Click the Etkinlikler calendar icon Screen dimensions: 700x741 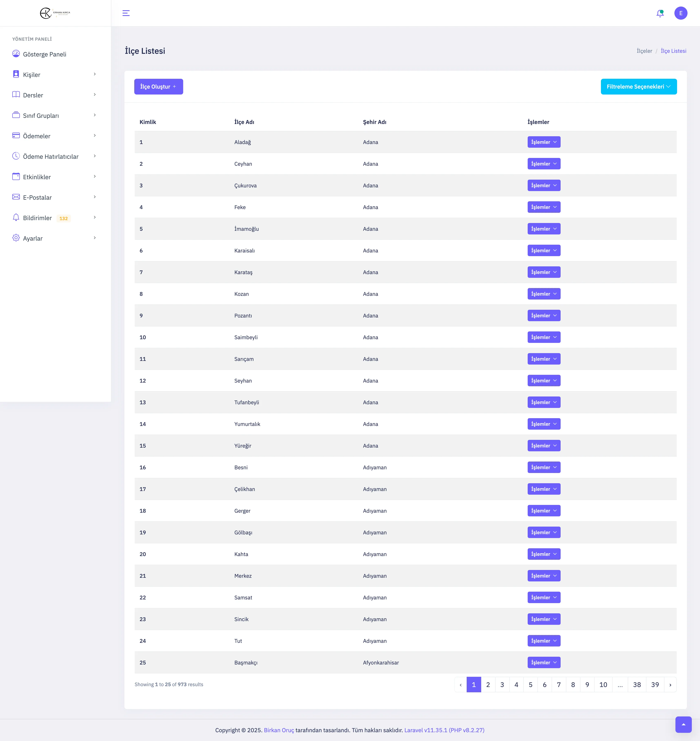pos(16,176)
